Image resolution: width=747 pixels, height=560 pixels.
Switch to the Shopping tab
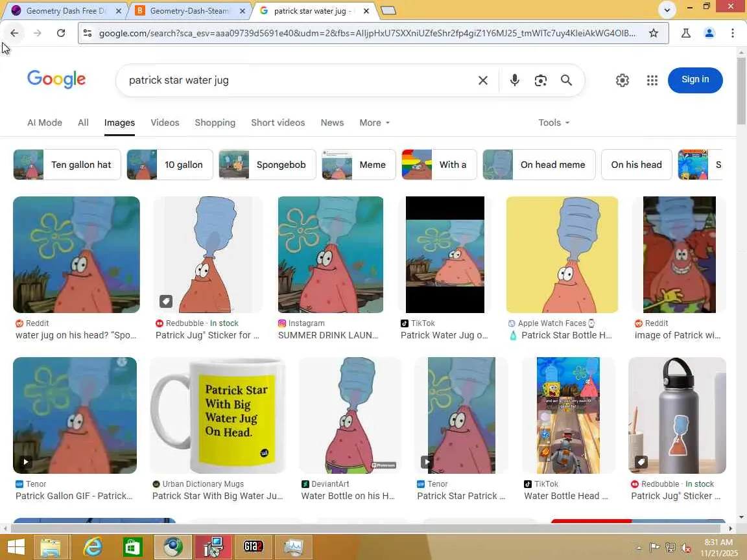[215, 122]
